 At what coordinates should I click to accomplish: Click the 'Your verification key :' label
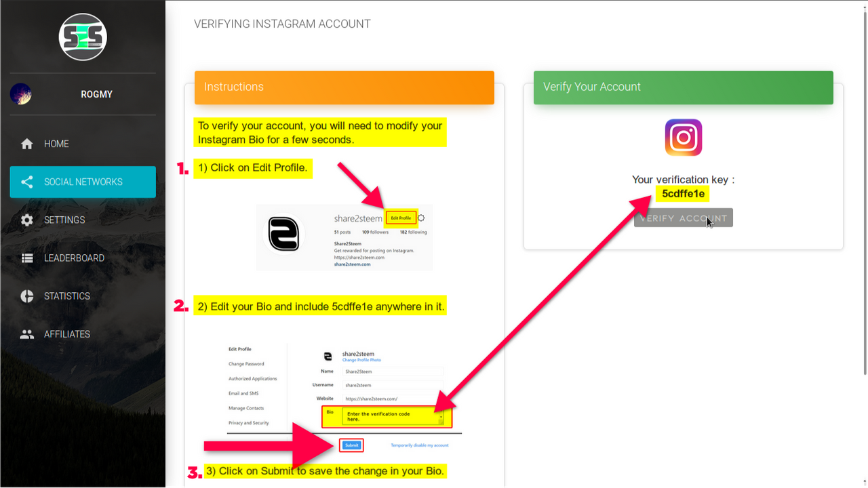pyautogui.click(x=684, y=180)
